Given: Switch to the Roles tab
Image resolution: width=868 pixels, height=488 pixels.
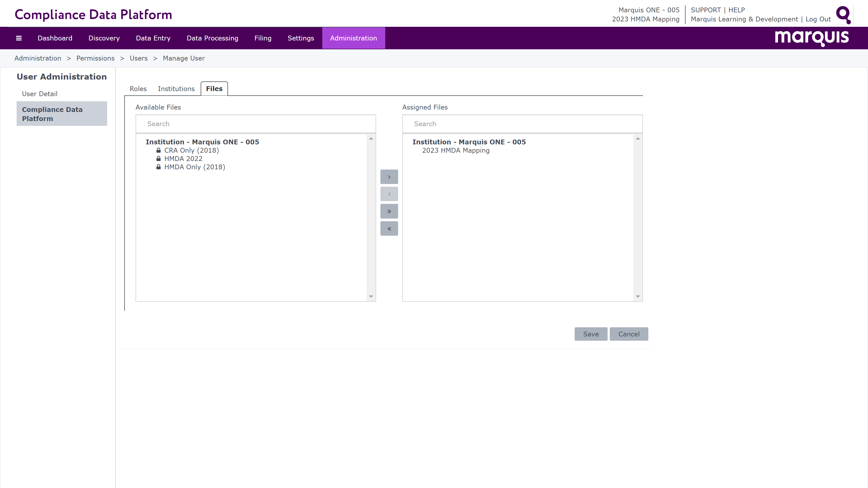Looking at the screenshot, I should 138,89.
